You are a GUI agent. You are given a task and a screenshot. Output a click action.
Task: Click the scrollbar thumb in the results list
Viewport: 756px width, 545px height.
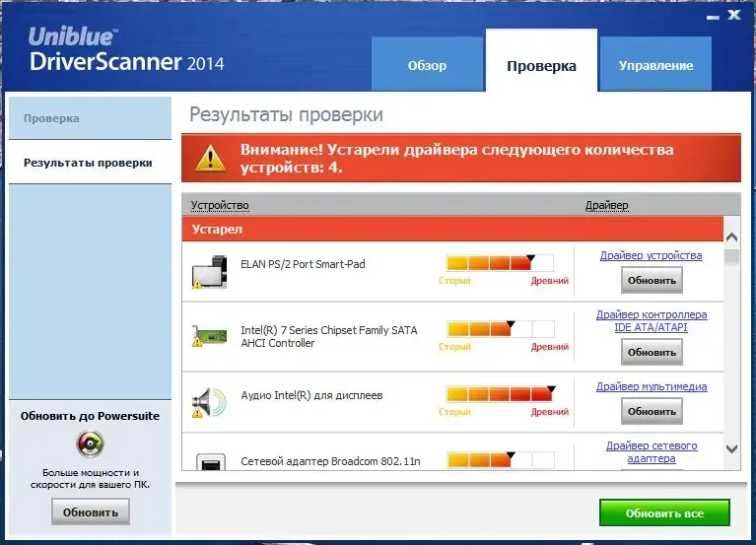[x=731, y=256]
